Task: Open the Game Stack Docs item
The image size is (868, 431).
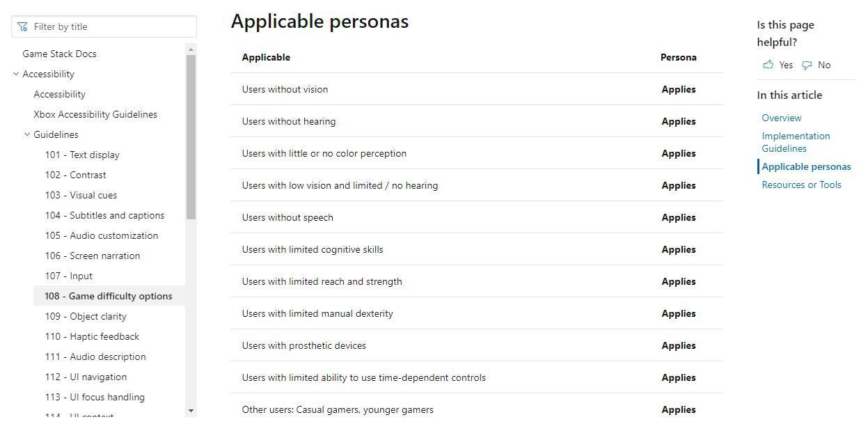Action: (x=59, y=54)
